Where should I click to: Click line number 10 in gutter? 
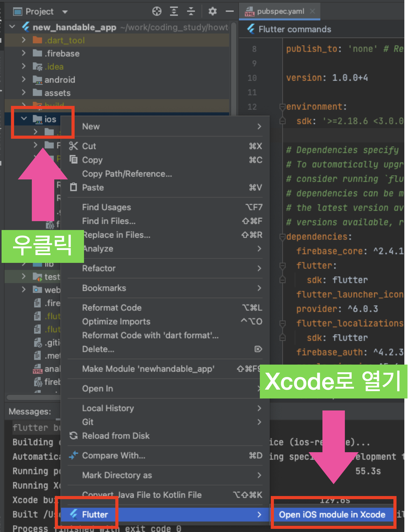point(252,78)
